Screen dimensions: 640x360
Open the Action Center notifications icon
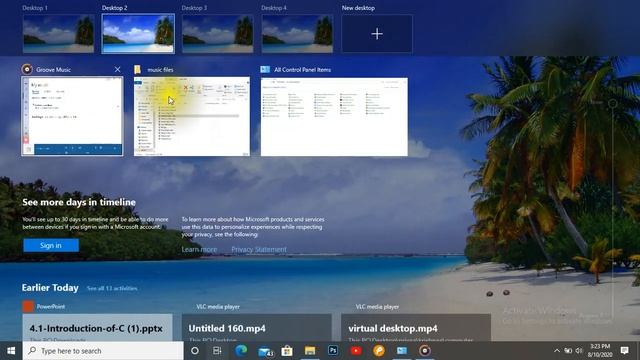pyautogui.click(x=624, y=351)
